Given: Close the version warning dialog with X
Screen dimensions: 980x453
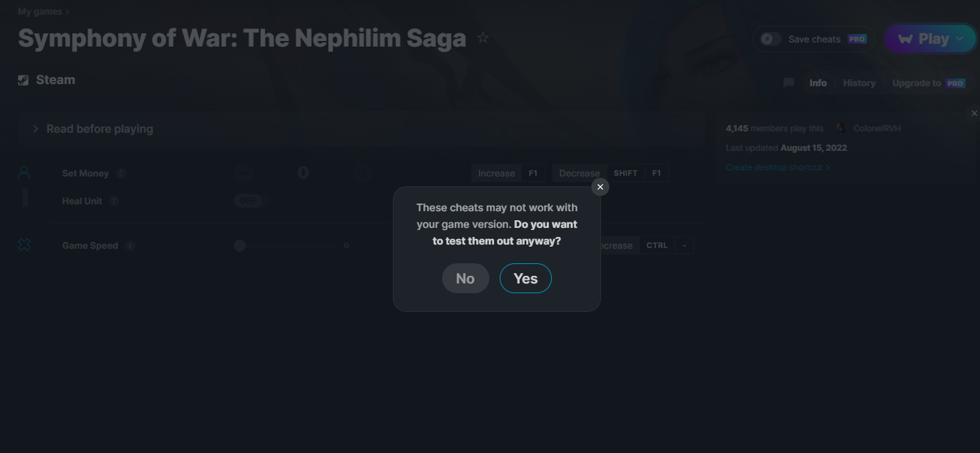Looking at the screenshot, I should 600,187.
